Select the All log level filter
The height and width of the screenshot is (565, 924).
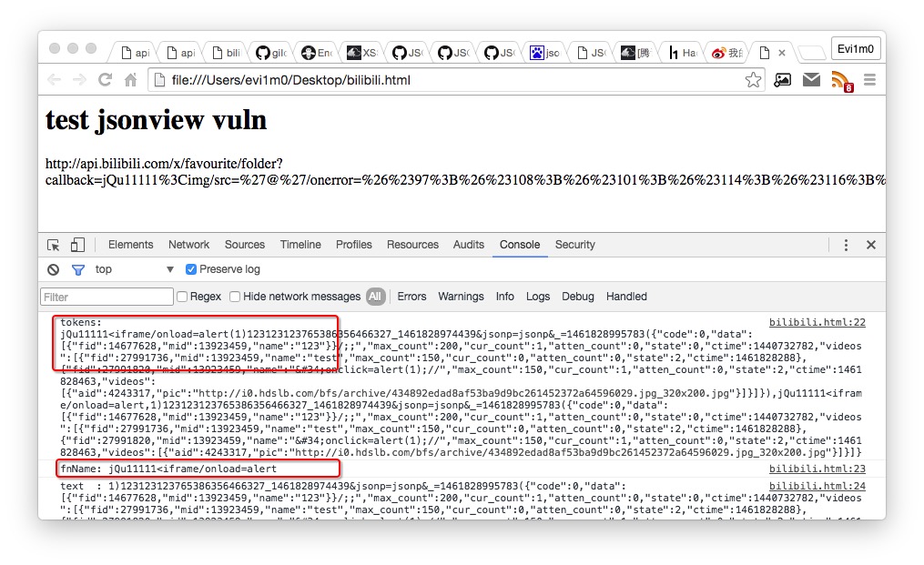coord(375,297)
